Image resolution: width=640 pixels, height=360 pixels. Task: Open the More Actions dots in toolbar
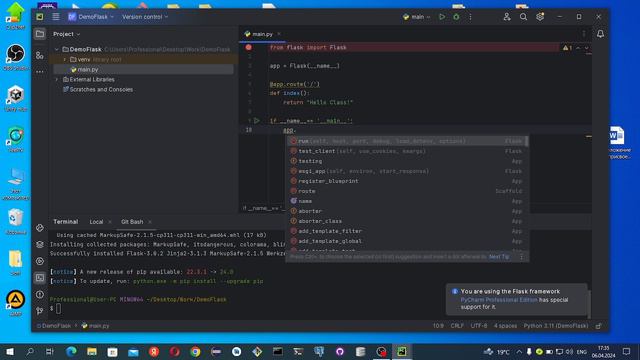tap(470, 17)
